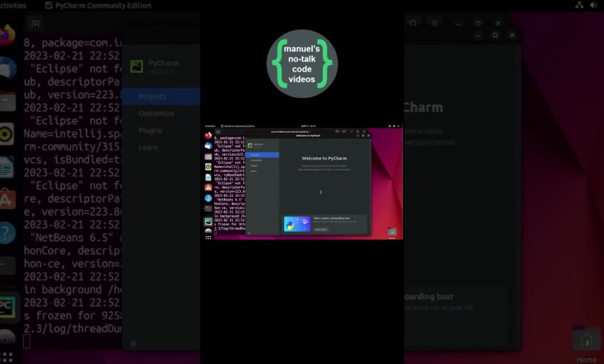604x364 pixels.
Task: Launch Thunderbird mail from the dock
Action: 208,146
